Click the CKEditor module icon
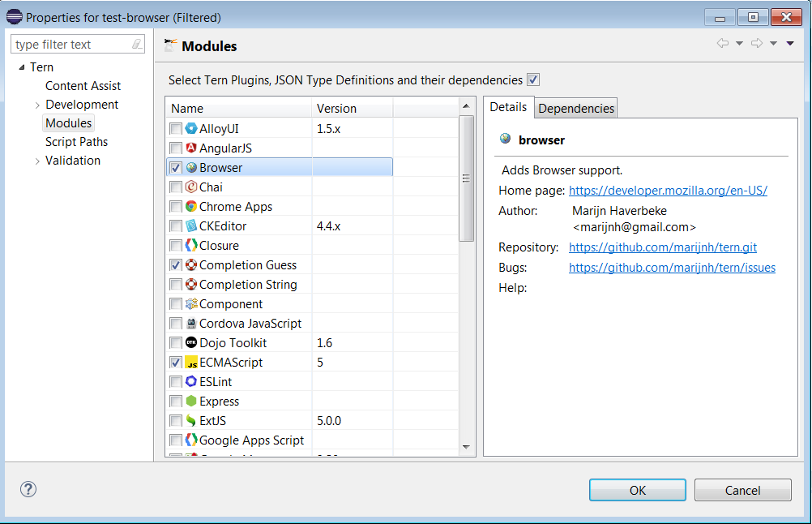The height and width of the screenshot is (524, 812). 191,226
